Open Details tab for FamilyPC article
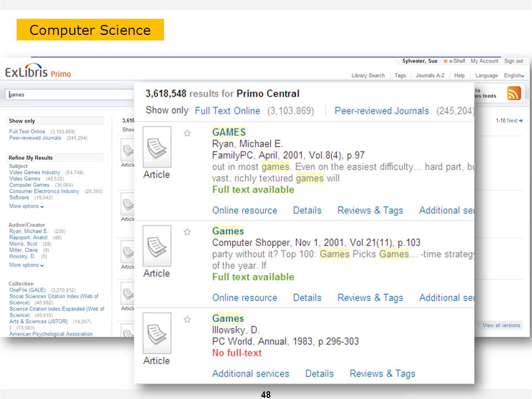532x399 pixels. tap(307, 211)
